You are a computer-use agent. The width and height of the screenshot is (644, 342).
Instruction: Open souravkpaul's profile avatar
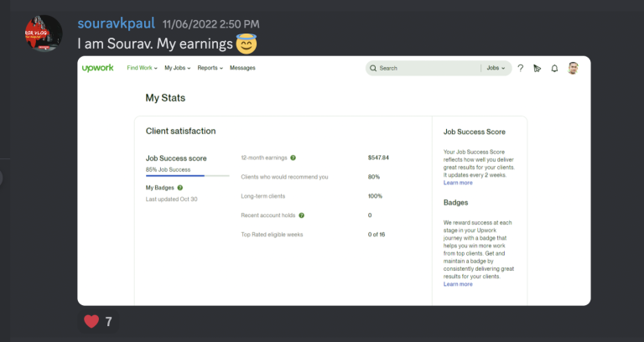[44, 34]
